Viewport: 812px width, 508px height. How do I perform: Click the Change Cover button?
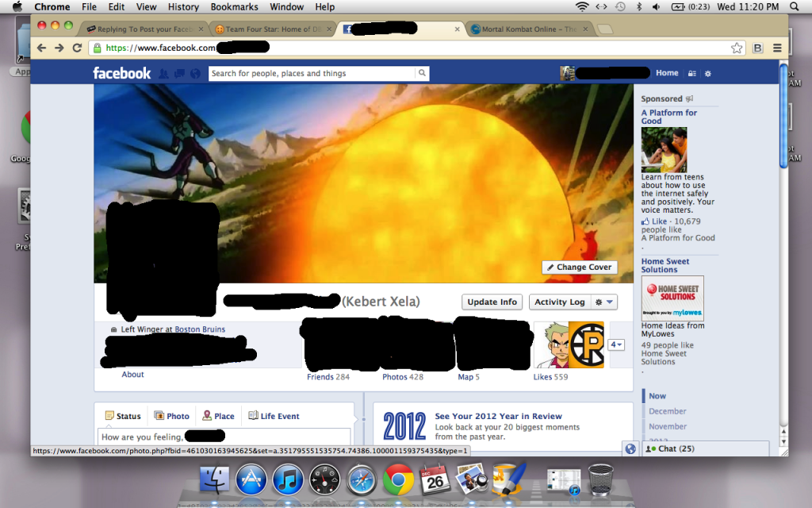coord(580,267)
